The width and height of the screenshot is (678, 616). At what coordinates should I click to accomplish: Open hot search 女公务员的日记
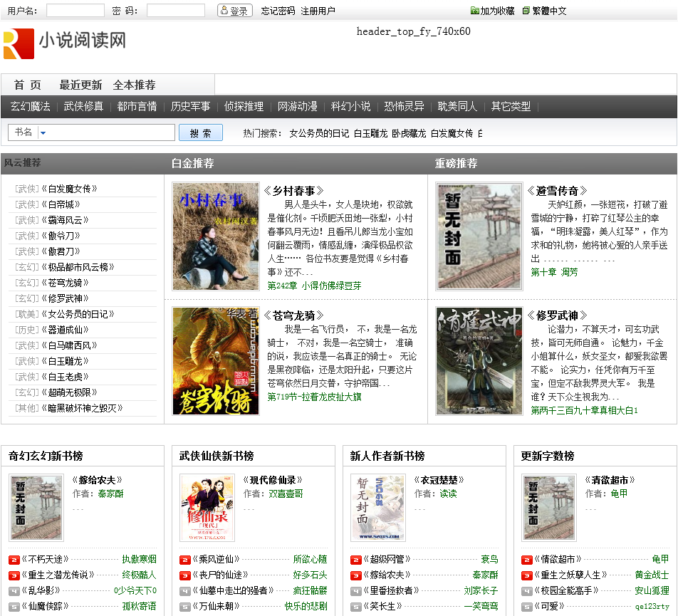click(319, 133)
